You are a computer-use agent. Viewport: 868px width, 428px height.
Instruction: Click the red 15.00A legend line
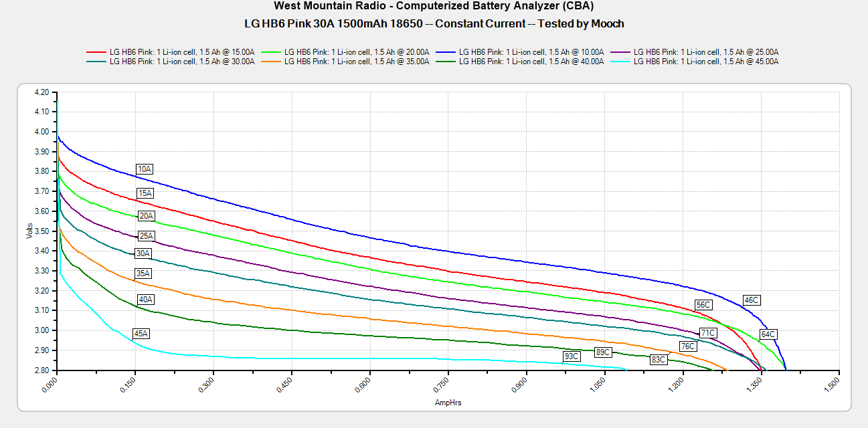(x=97, y=51)
